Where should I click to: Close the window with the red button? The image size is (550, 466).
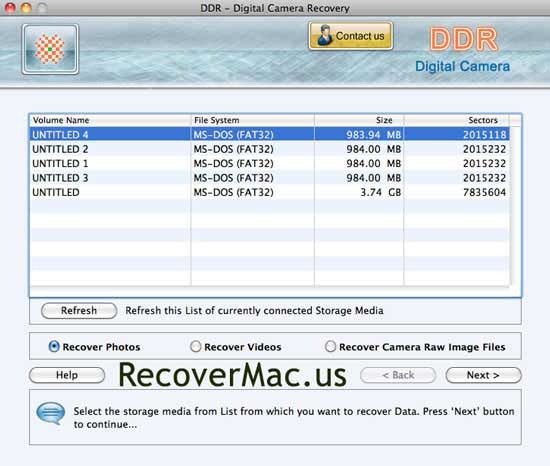click(11, 8)
